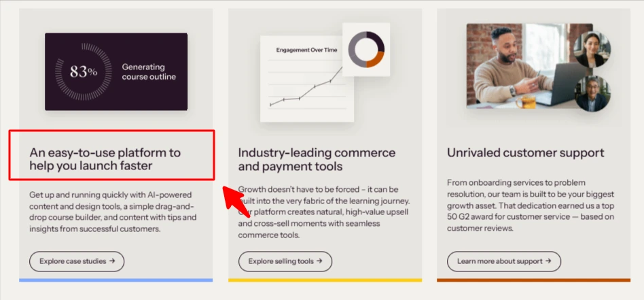Click heading An easy-to-use platform to help you launch faster
This screenshot has height=300, width=644.
[x=105, y=159]
